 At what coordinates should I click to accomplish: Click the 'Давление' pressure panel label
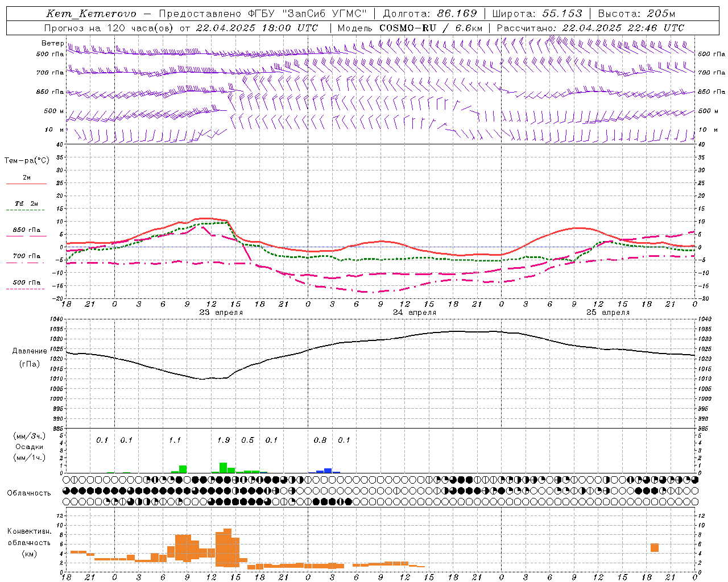coord(30,351)
